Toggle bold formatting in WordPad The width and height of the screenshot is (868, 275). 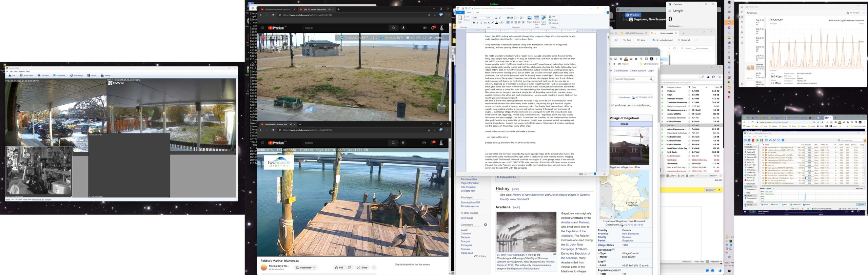474,23
